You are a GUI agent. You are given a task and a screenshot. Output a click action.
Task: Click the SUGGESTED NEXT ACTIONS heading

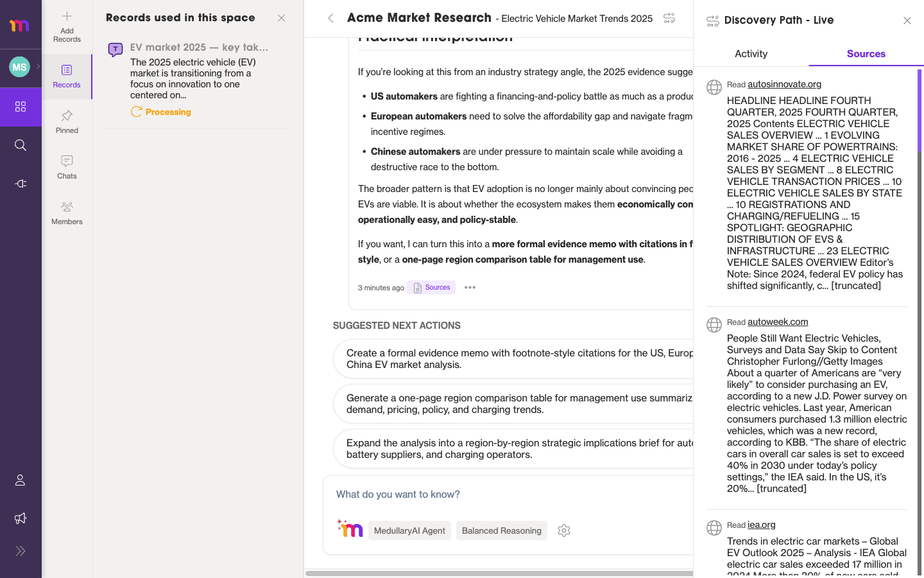point(397,326)
